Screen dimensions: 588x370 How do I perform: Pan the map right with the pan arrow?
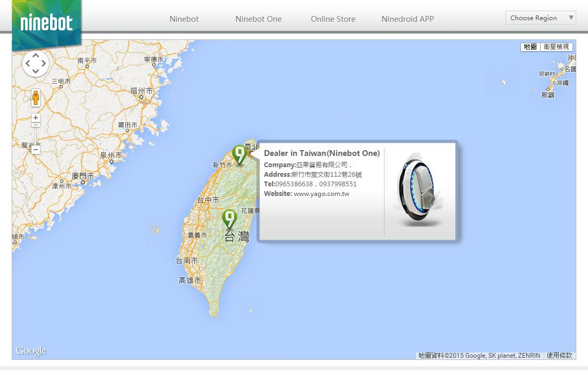[44, 63]
